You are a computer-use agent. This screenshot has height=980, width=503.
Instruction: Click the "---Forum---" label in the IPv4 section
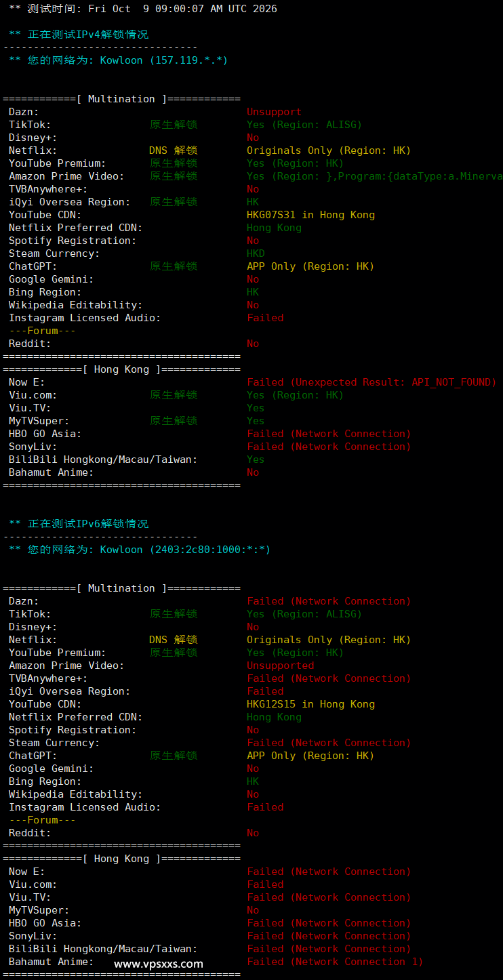(x=42, y=331)
